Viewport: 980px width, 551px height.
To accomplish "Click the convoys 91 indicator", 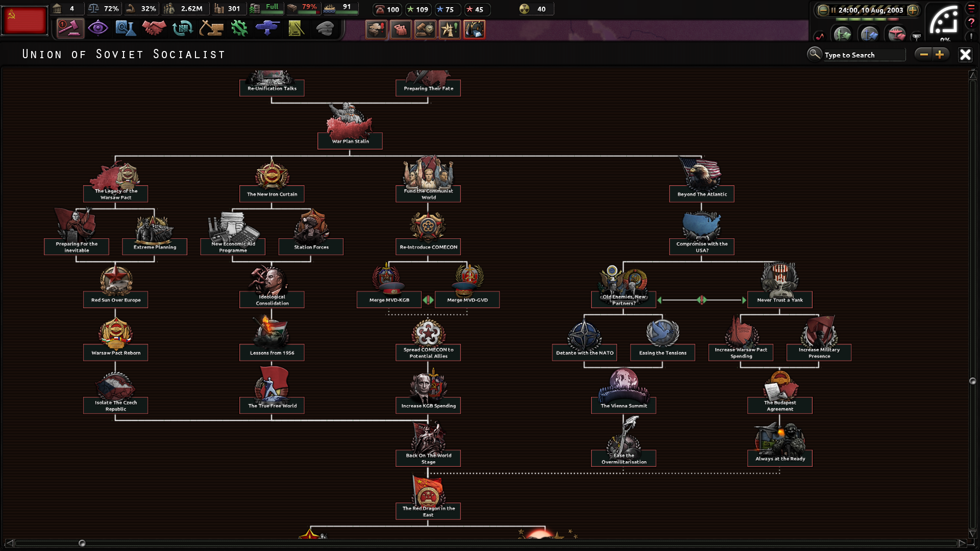I will [x=340, y=9].
